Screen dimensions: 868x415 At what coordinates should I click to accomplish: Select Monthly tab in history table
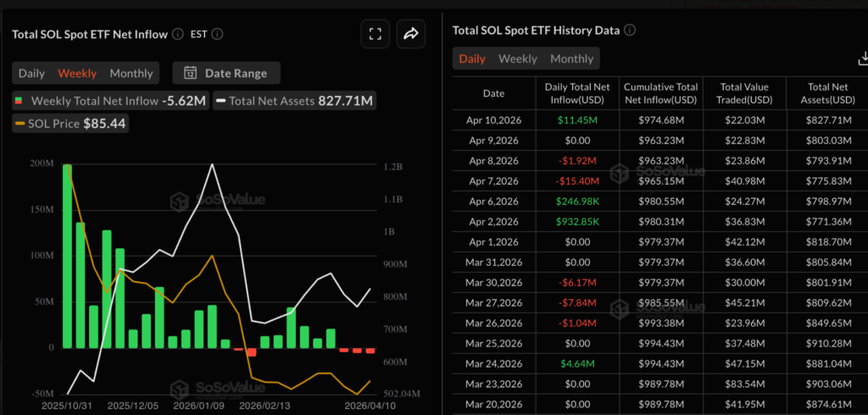(x=571, y=58)
